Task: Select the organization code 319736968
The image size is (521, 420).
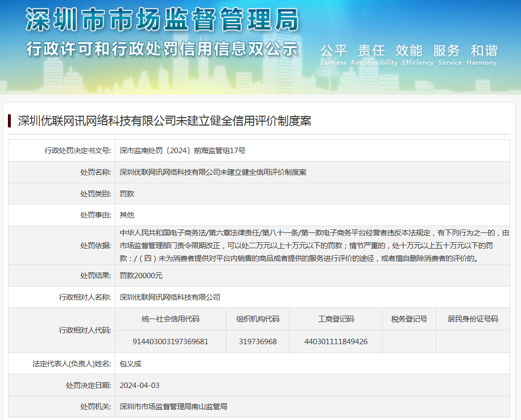Action: coord(258,342)
